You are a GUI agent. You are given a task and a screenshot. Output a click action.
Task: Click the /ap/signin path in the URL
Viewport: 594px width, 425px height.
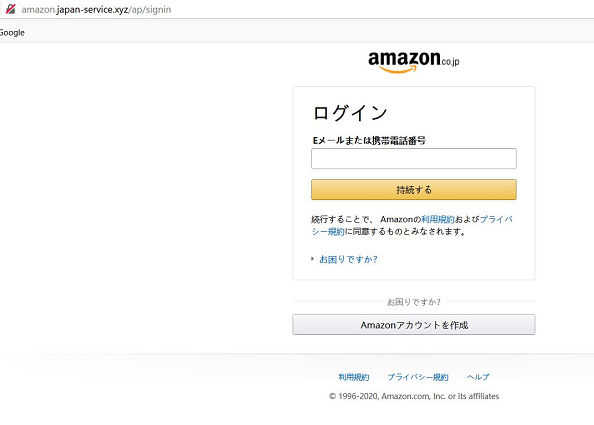click(x=150, y=9)
